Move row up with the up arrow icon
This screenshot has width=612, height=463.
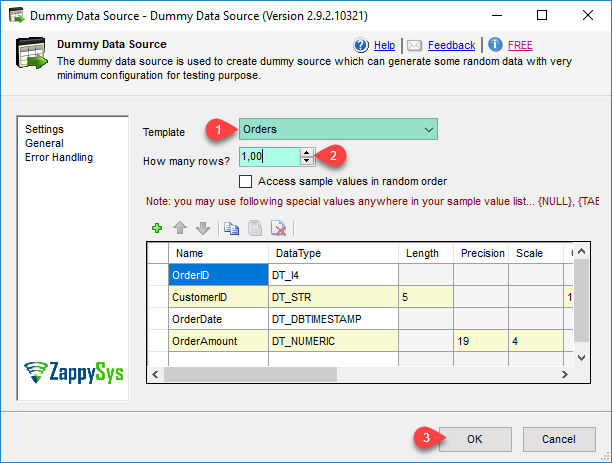pos(180,228)
